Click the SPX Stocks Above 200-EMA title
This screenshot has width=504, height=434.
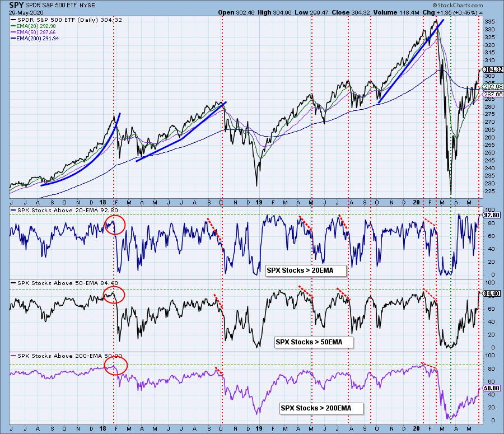[x=69, y=356]
